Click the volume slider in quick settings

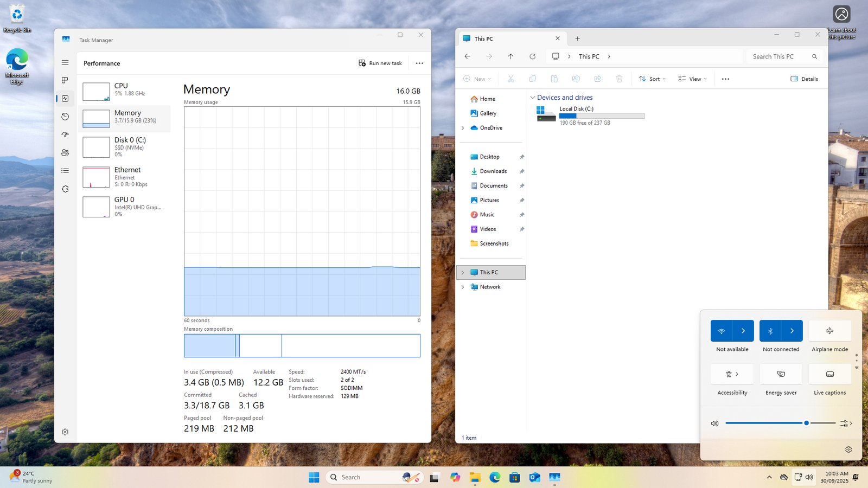(780, 423)
